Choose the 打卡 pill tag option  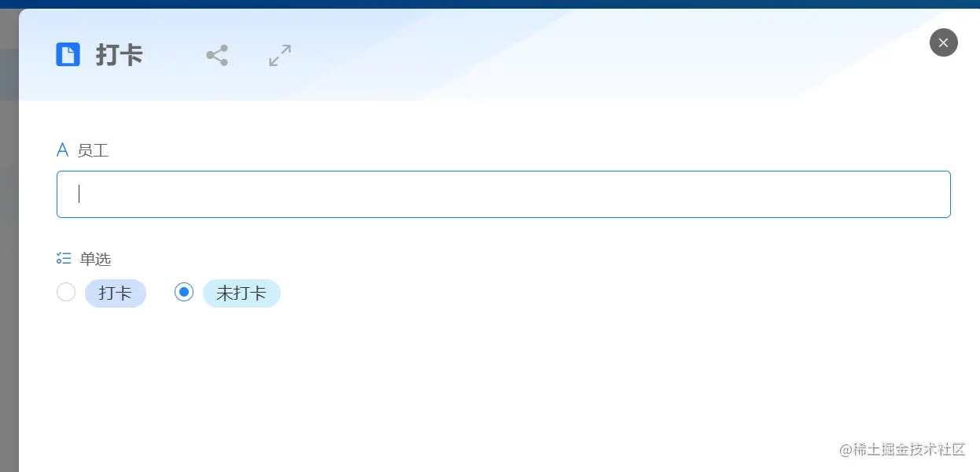pos(116,293)
